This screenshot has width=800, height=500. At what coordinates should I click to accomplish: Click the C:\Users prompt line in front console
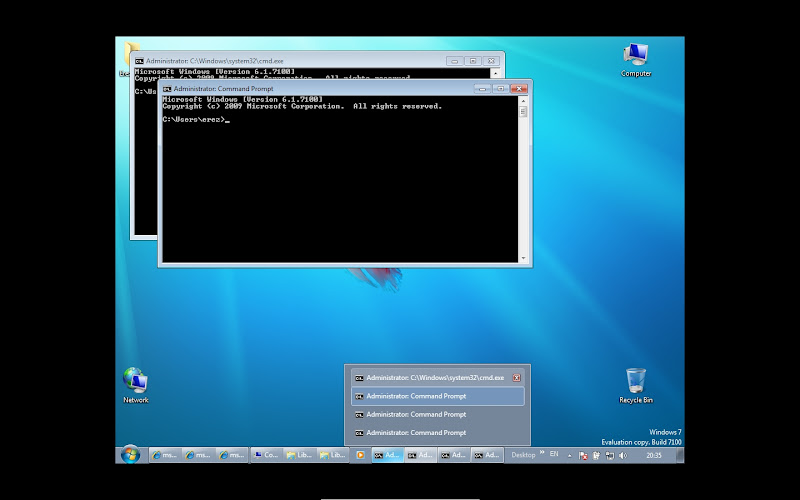[x=196, y=119]
